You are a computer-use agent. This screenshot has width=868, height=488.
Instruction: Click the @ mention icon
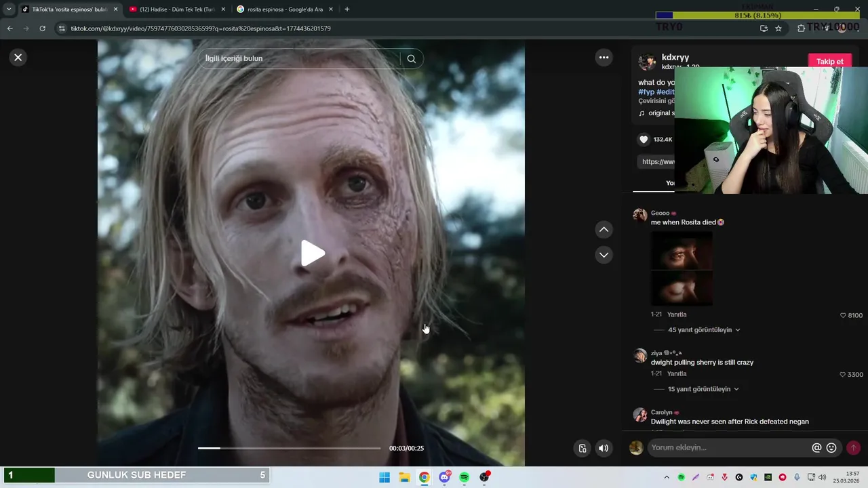816,448
